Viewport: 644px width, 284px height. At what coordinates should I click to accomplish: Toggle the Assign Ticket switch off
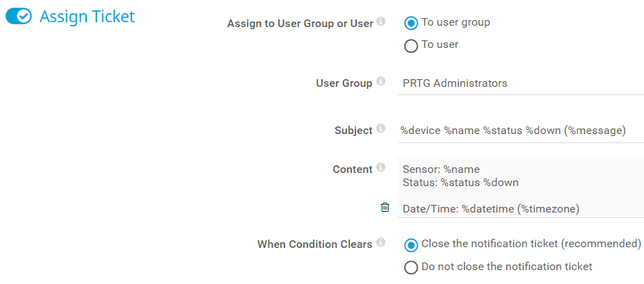coord(19,17)
